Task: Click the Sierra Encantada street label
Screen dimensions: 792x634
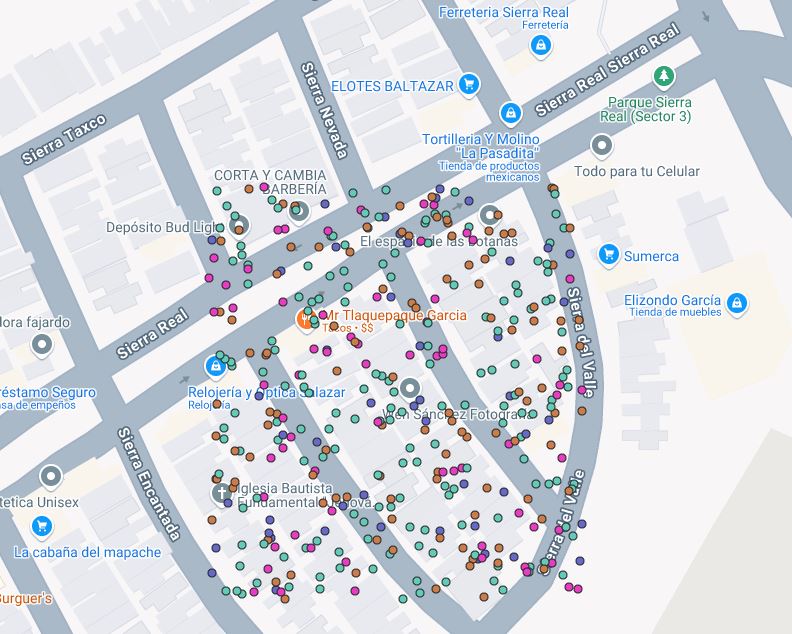Action: coord(148,485)
